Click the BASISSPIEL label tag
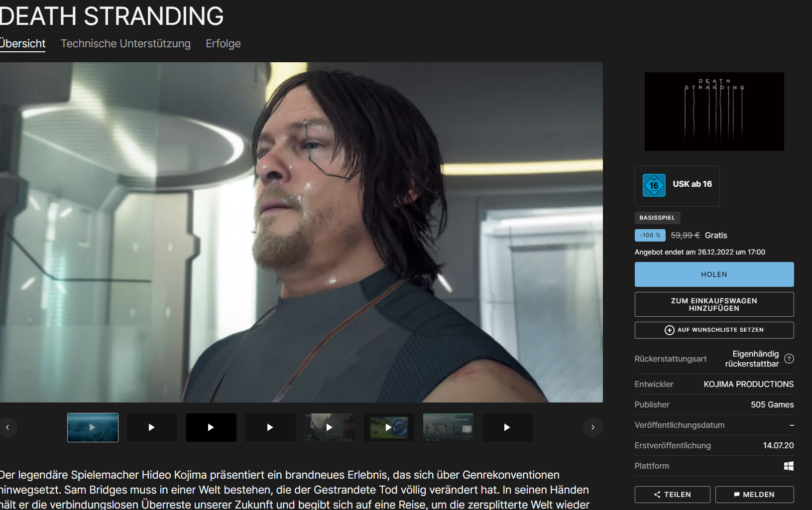Image resolution: width=812 pixels, height=510 pixels. [657, 218]
